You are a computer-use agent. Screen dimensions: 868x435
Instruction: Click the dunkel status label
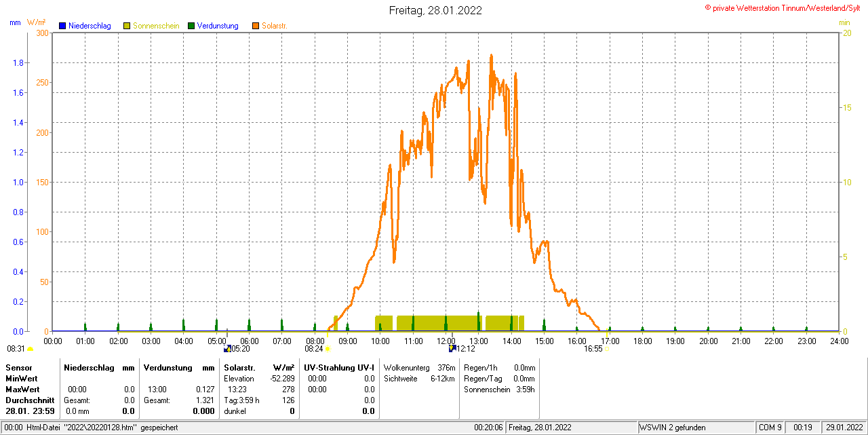[x=235, y=411]
